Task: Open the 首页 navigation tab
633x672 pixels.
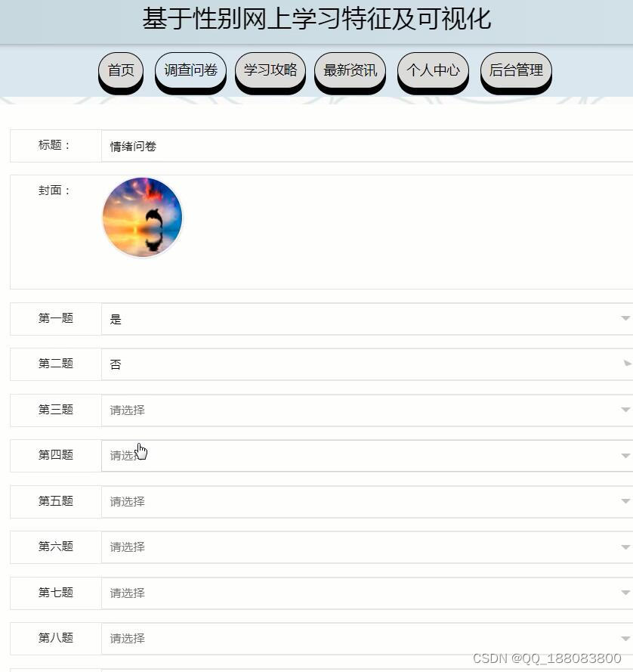Action: click(x=121, y=70)
